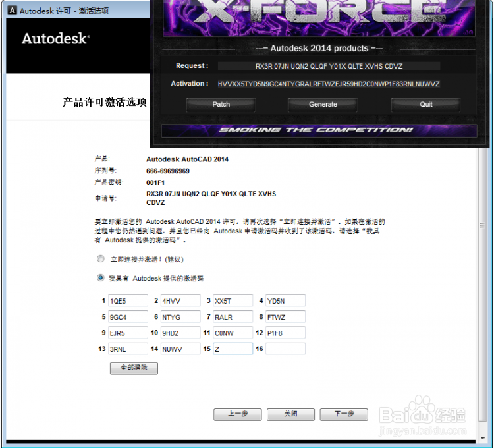
Task: Click activation field 6 containing NTYG
Action: [x=180, y=317]
